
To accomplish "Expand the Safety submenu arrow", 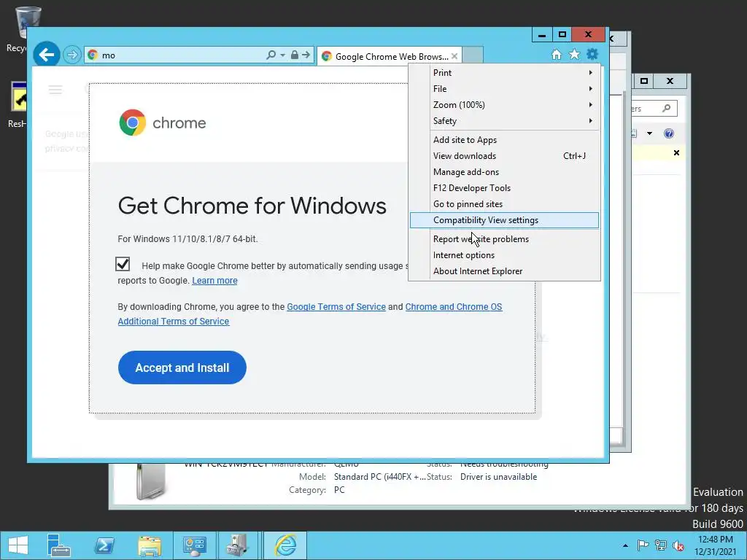I will (591, 121).
